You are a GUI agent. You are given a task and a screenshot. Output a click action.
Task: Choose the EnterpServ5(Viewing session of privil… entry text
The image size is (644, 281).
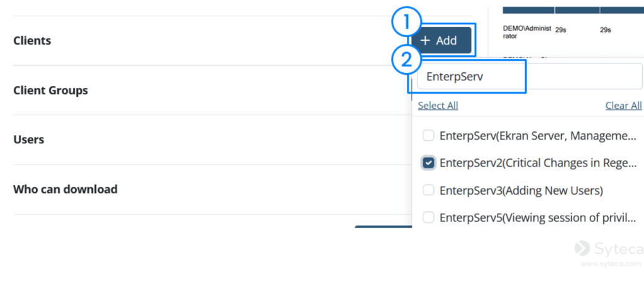538,218
